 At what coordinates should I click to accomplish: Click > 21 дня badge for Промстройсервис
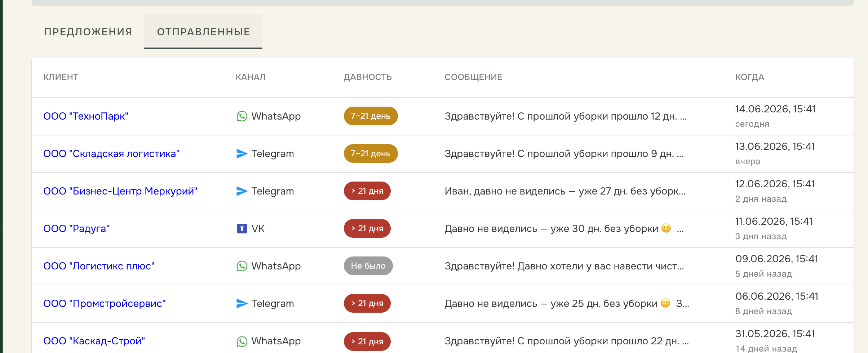tap(367, 303)
